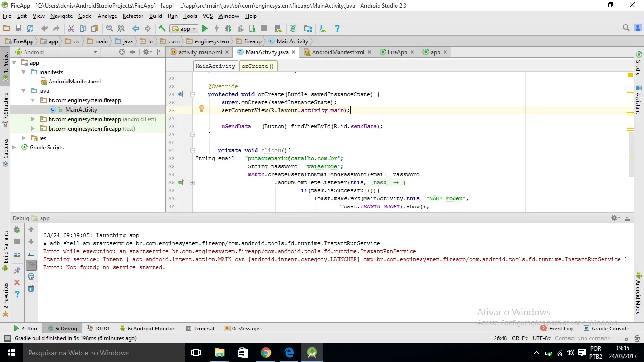Switch to the AndroidManifest.xml editor tab

[338, 52]
